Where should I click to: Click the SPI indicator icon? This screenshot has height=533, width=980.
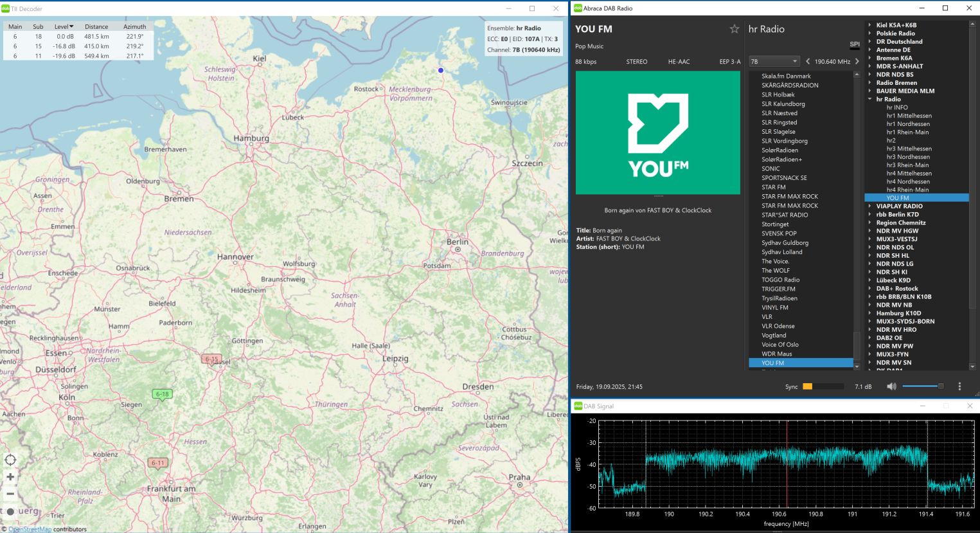pos(854,44)
